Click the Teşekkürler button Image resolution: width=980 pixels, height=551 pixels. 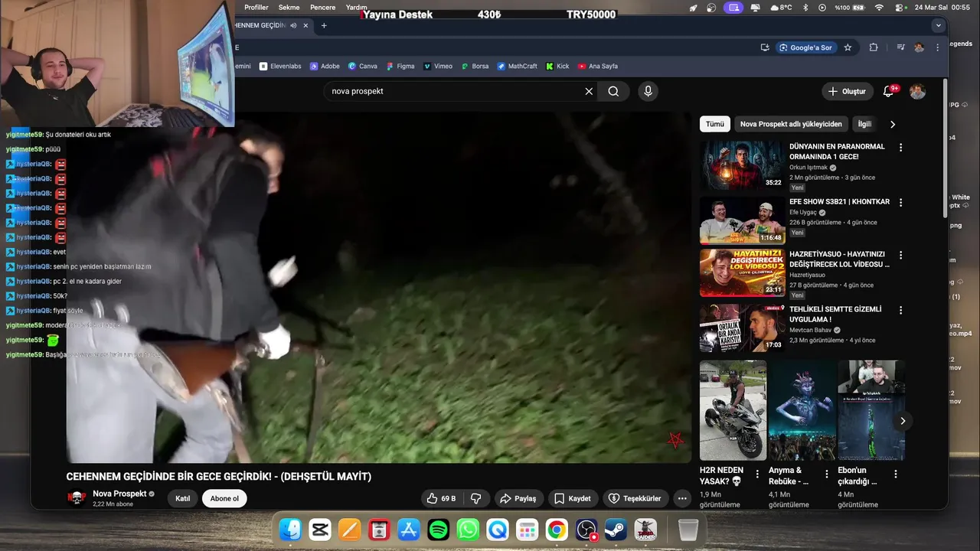635,498
